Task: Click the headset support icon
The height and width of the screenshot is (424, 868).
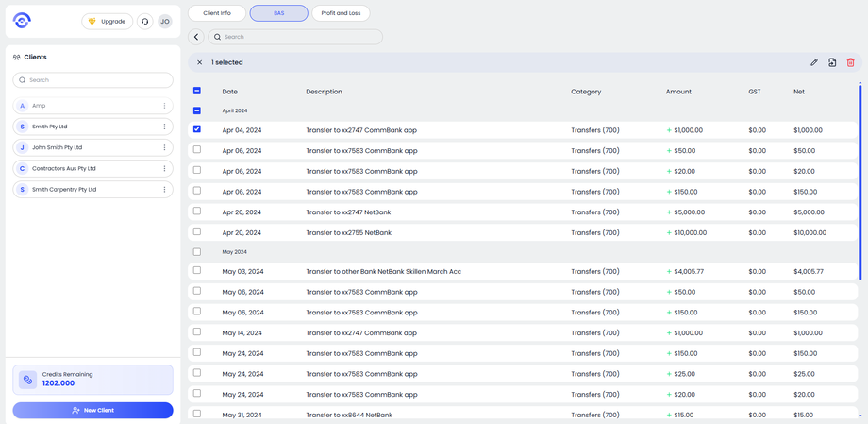Action: pos(145,21)
